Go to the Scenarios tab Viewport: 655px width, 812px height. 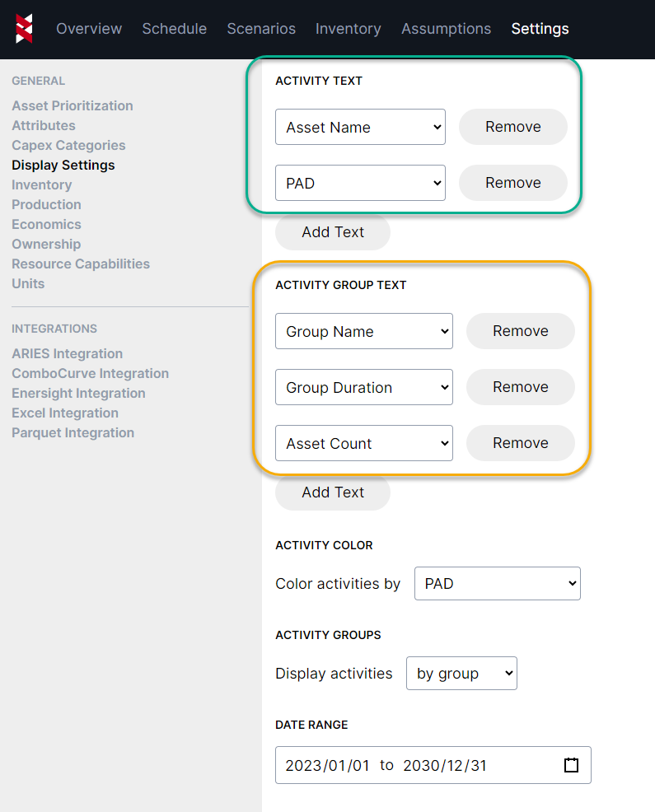tap(261, 29)
